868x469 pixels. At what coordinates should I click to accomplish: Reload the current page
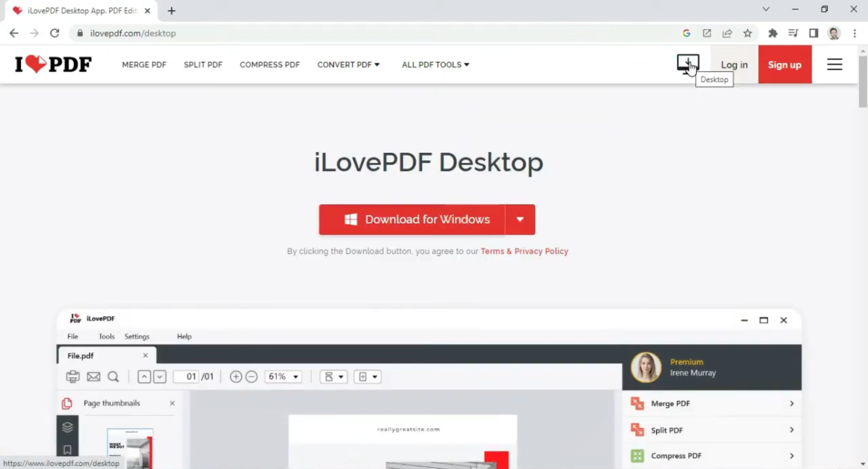(55, 33)
